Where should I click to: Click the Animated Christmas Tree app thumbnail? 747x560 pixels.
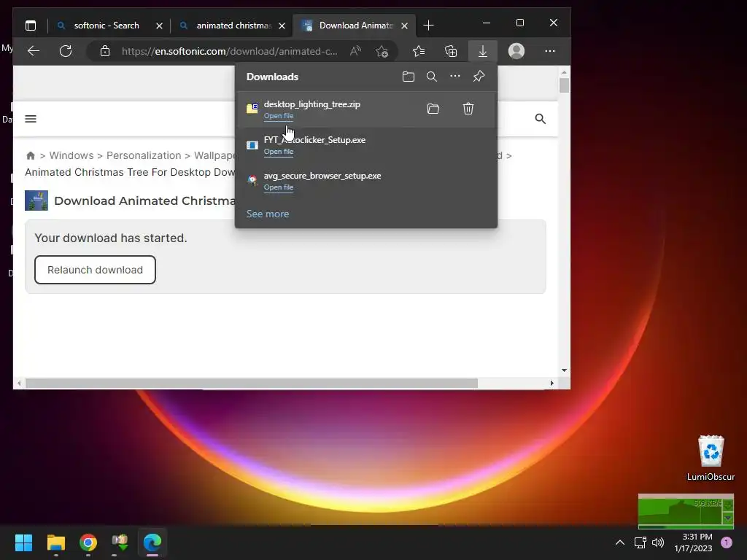[36, 201]
